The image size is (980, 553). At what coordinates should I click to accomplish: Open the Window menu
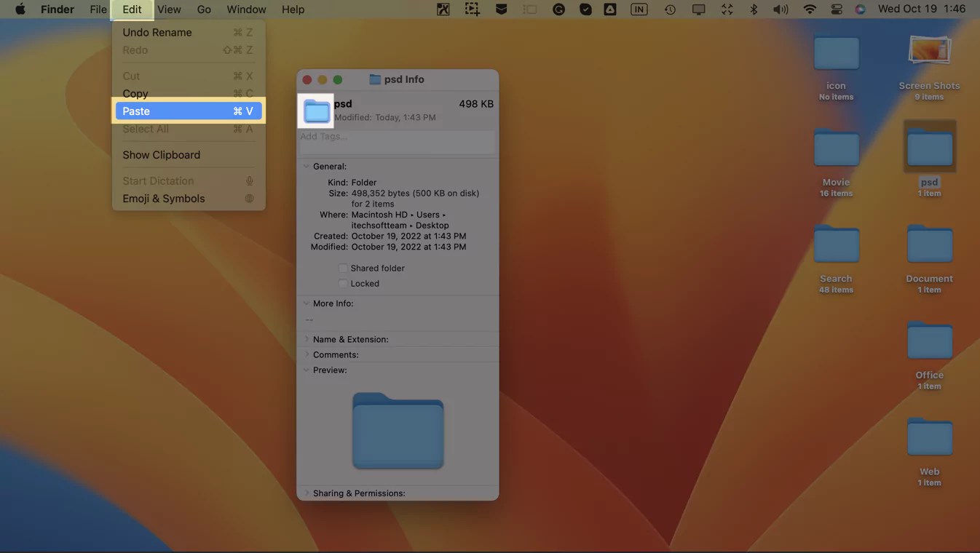(x=245, y=9)
